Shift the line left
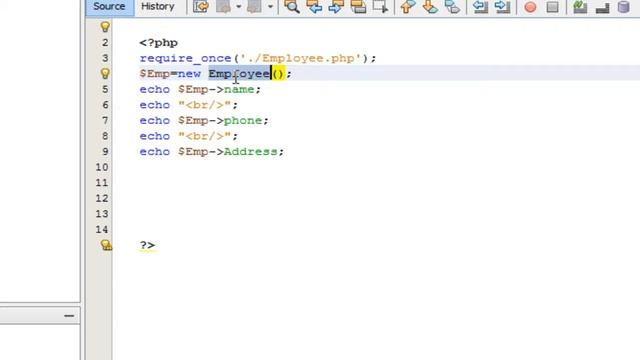This screenshot has height=360, width=640. (x=480, y=7)
